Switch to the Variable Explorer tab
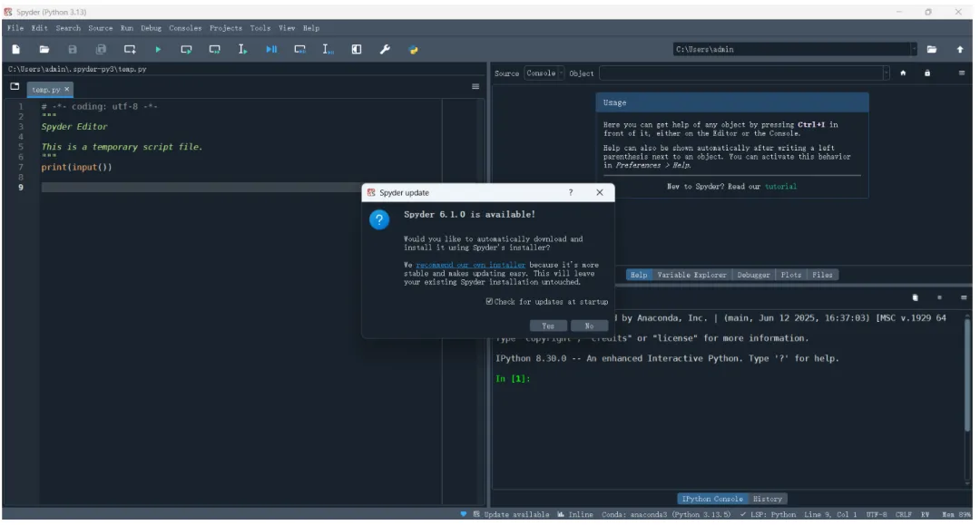 click(x=691, y=275)
